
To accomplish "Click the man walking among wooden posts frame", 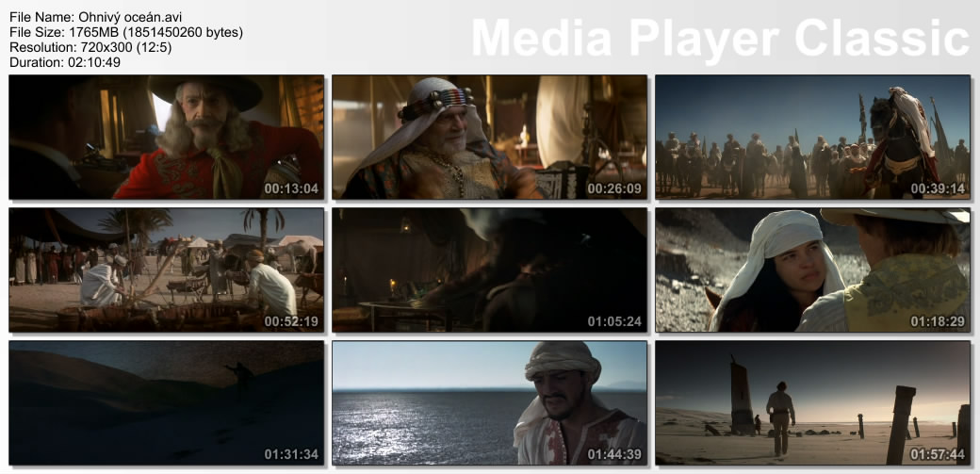I will (812, 402).
